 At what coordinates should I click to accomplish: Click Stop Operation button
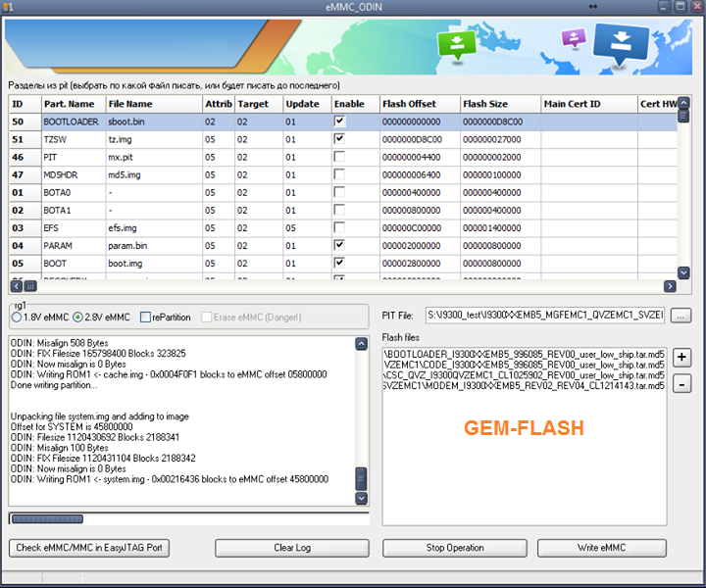(455, 548)
